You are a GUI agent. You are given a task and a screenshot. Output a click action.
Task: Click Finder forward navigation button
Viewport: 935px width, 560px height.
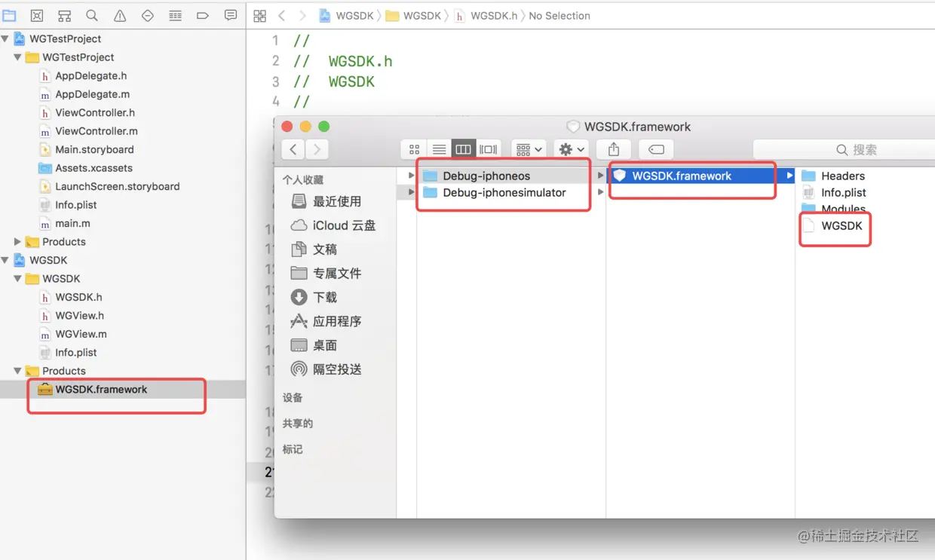point(317,149)
